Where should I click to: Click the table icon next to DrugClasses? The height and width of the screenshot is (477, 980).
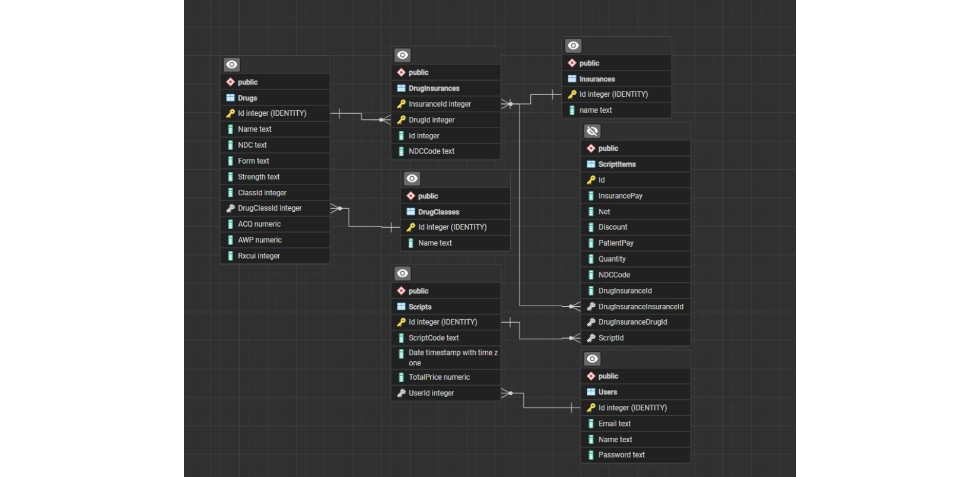[411, 212]
